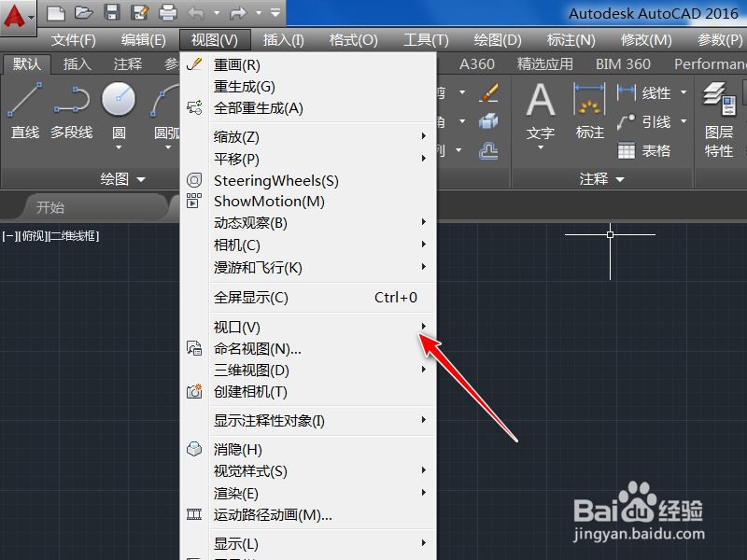747x560 pixels.
Task: Expand the 注释 panel dropdown
Action: (601, 179)
